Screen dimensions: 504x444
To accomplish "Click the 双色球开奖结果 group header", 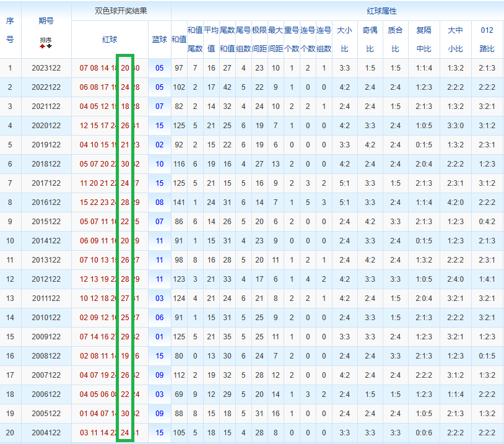I will tap(121, 11).
